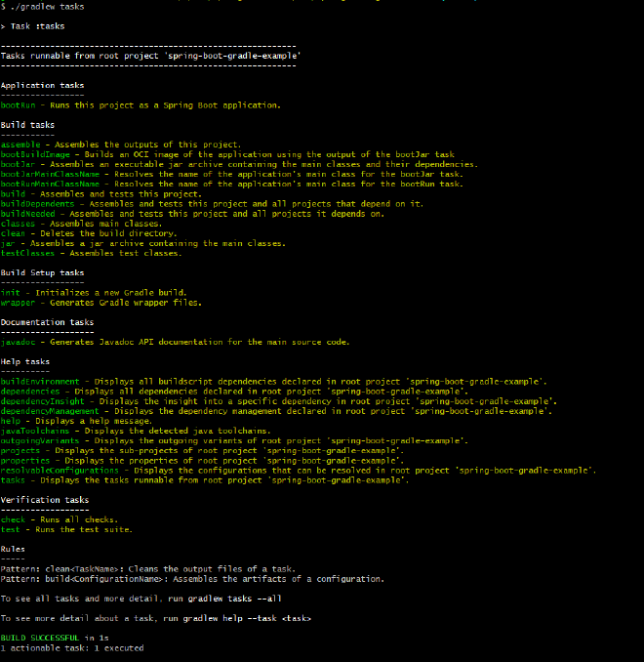Image resolution: width=644 pixels, height=662 pixels.
Task: Click 'help - Displays a help message' line
Action: coord(76,421)
